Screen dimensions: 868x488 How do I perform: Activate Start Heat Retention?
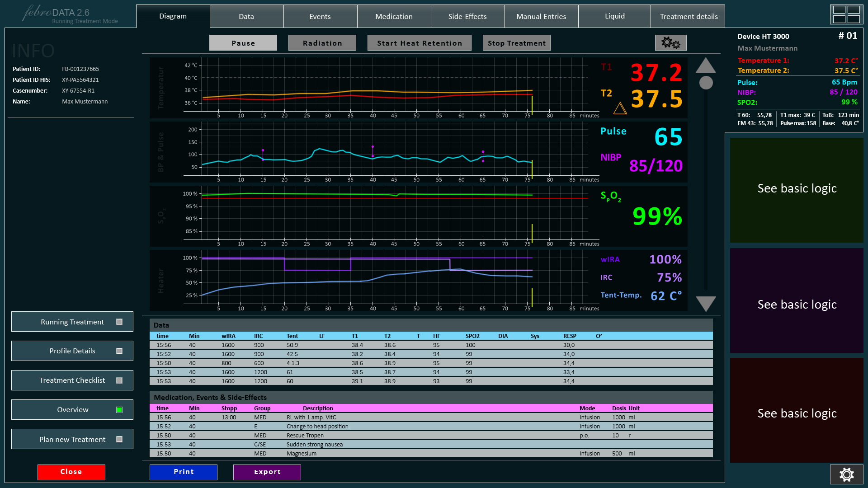click(x=419, y=42)
